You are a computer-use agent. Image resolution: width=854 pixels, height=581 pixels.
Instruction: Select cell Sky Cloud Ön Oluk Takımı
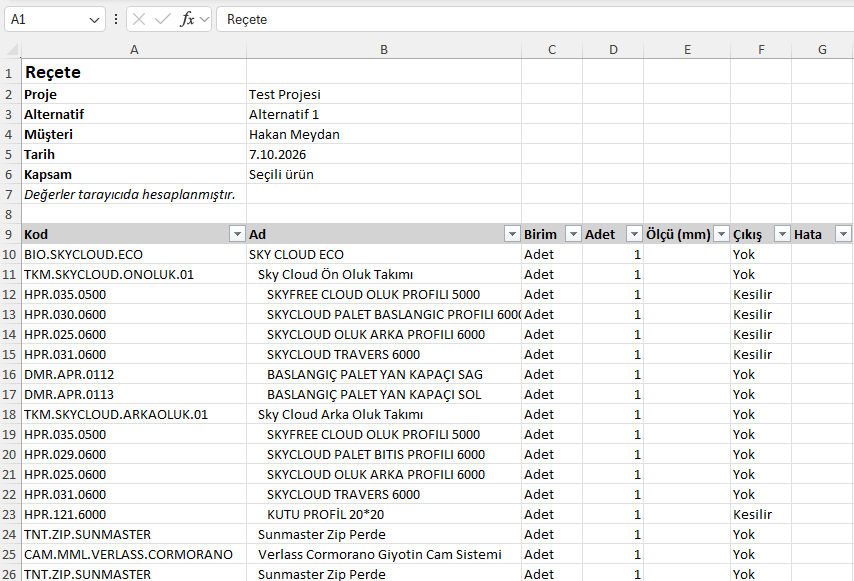pos(384,274)
